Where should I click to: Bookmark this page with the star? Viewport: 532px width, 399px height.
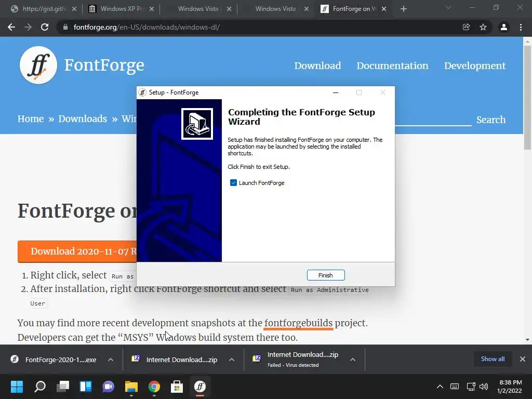click(483, 27)
